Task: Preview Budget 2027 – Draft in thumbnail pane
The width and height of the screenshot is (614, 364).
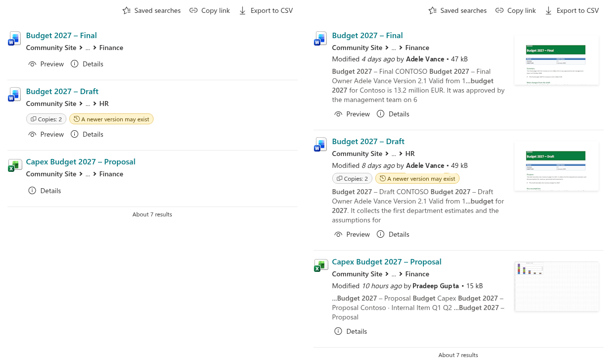Action: (352, 234)
